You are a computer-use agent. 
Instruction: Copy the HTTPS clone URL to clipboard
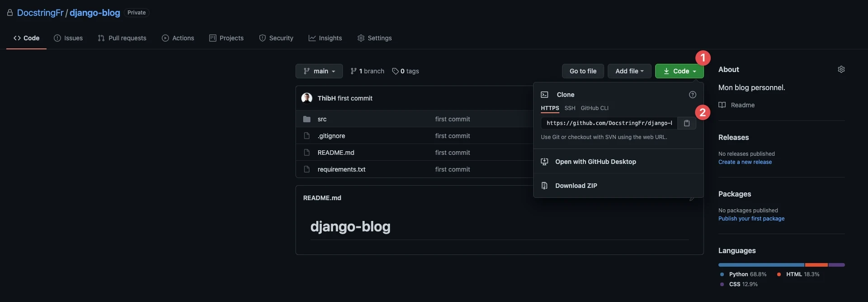[x=686, y=123]
